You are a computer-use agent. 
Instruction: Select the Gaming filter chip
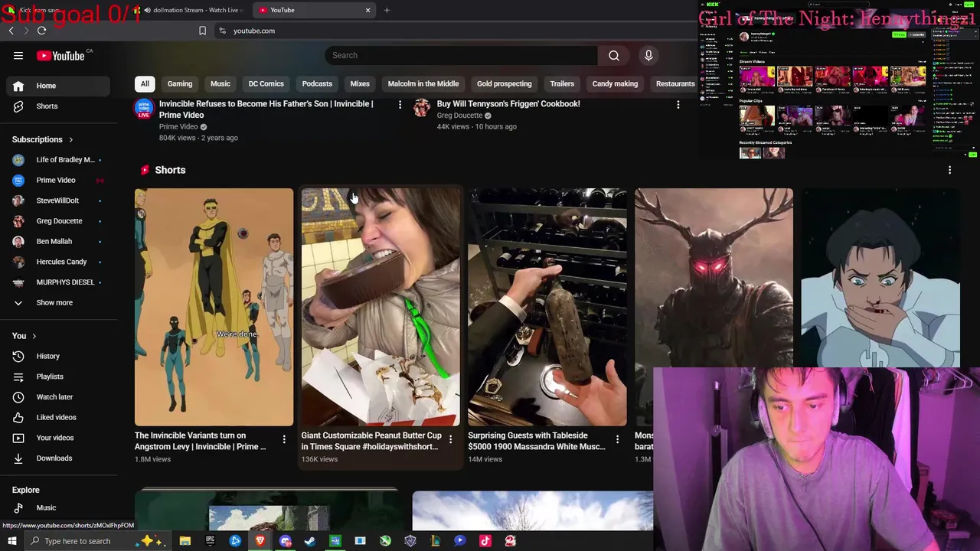click(180, 84)
